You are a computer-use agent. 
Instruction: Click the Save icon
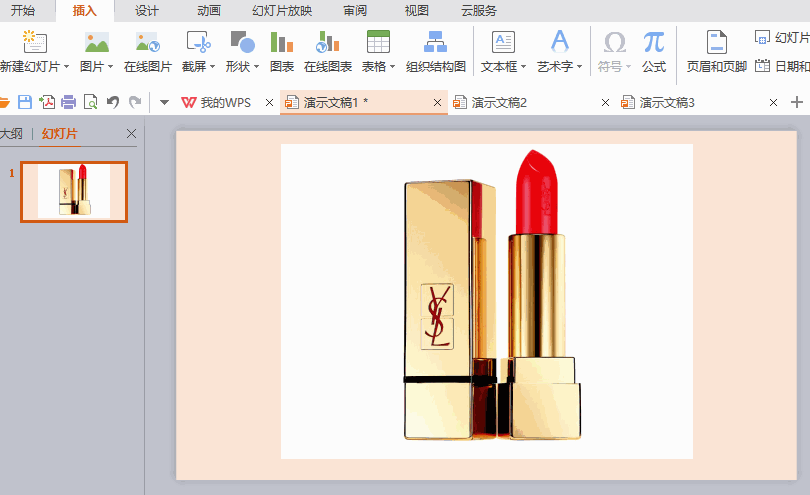25,102
